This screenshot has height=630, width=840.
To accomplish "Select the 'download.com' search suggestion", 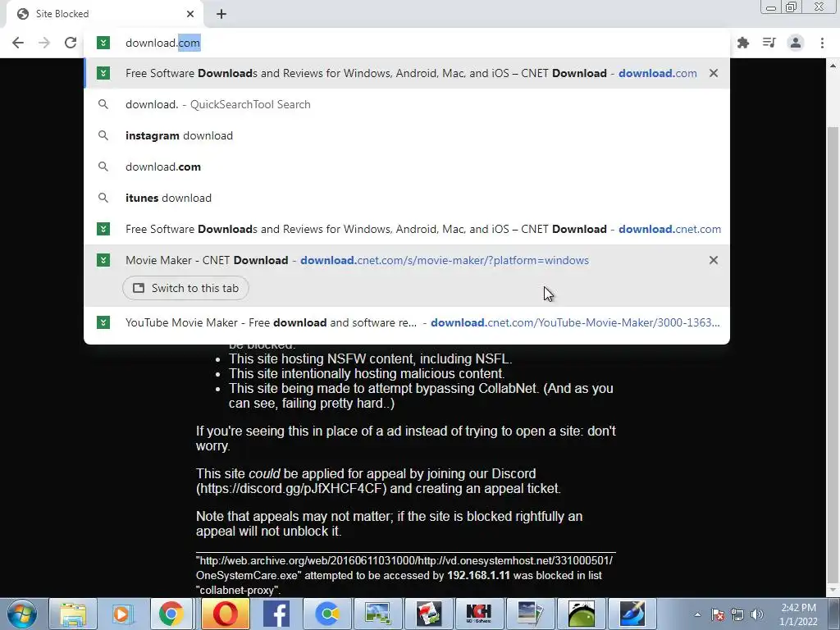I will pos(407,167).
